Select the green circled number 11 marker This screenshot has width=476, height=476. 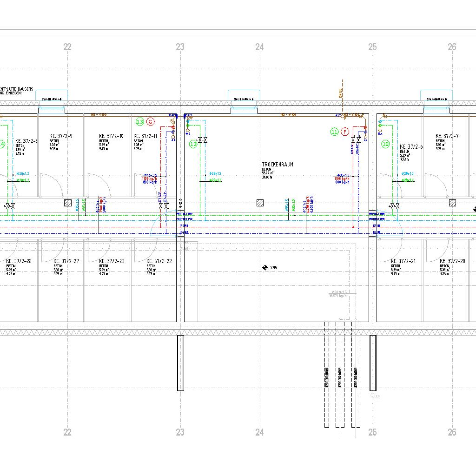click(x=335, y=132)
